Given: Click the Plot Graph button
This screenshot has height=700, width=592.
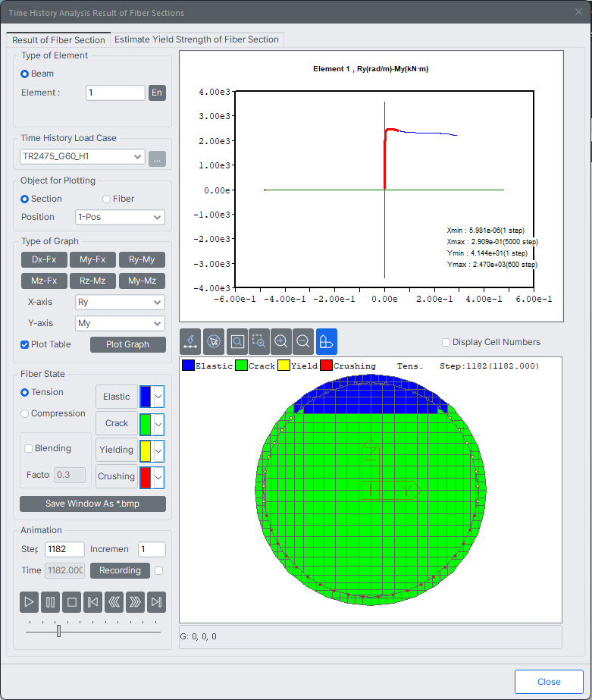Looking at the screenshot, I should 127,344.
